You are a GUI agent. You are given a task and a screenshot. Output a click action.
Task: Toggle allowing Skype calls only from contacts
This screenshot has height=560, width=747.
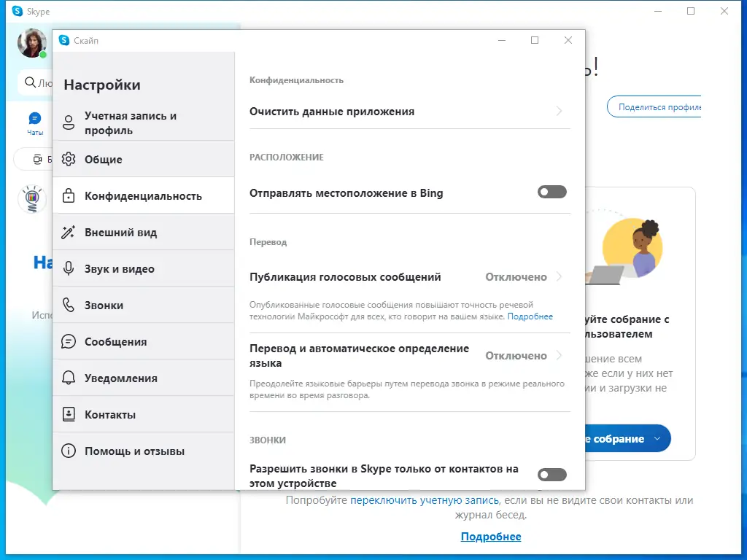(x=552, y=475)
